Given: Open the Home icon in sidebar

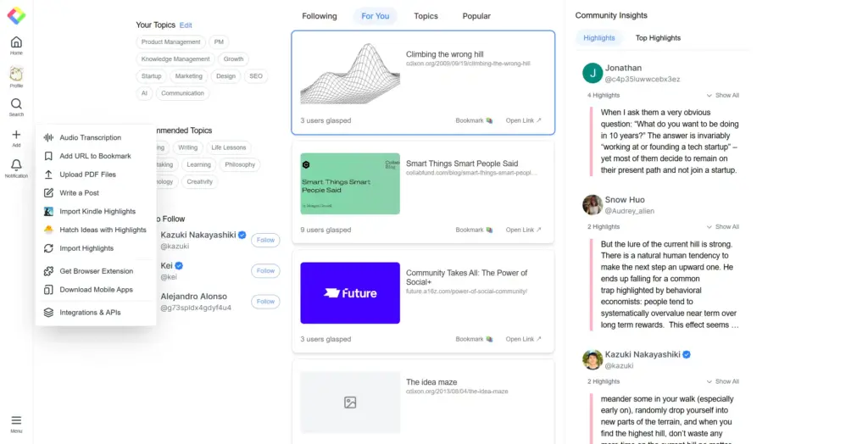Looking at the screenshot, I should (x=16, y=42).
